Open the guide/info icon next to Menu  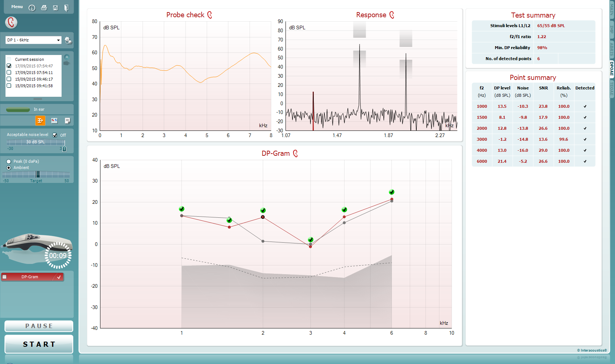[x=32, y=8]
